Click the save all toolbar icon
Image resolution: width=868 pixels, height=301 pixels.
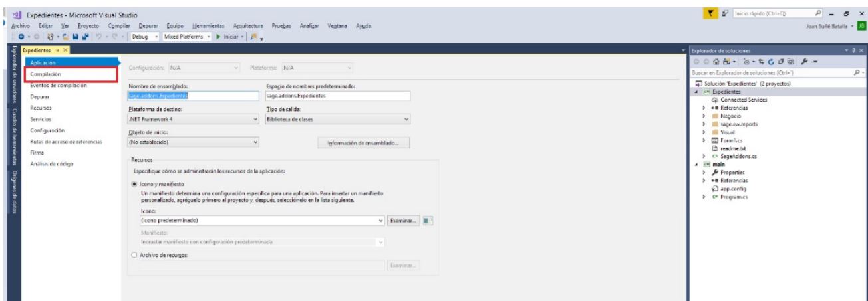[x=85, y=37]
